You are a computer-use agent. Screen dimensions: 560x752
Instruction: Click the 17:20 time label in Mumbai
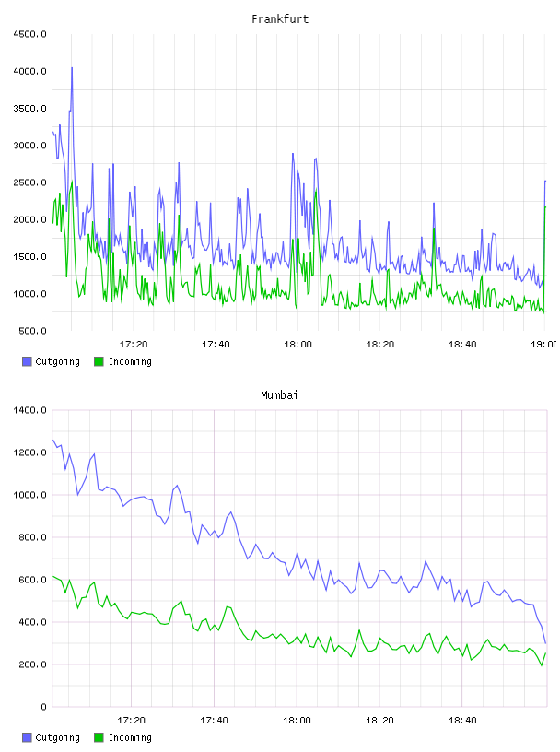pyautogui.click(x=132, y=721)
